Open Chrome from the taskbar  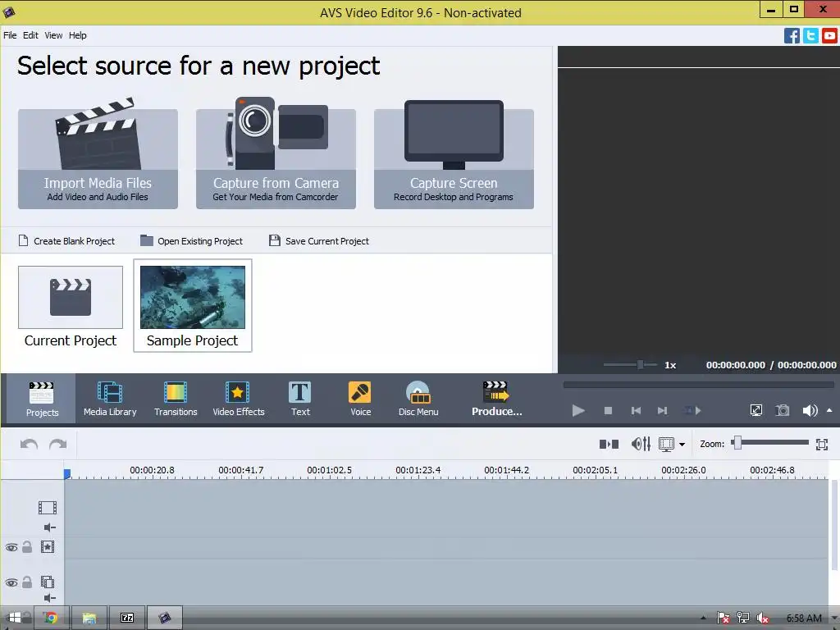[51, 619]
